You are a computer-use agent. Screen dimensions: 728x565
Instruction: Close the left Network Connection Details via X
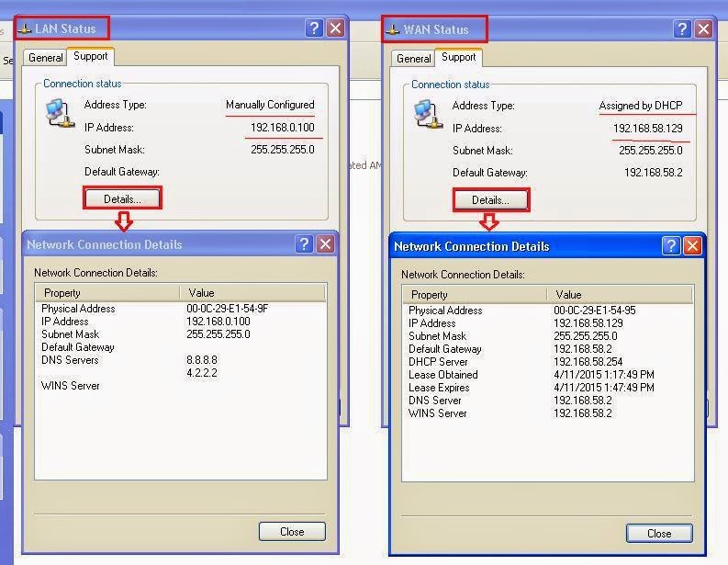pyautogui.click(x=326, y=244)
